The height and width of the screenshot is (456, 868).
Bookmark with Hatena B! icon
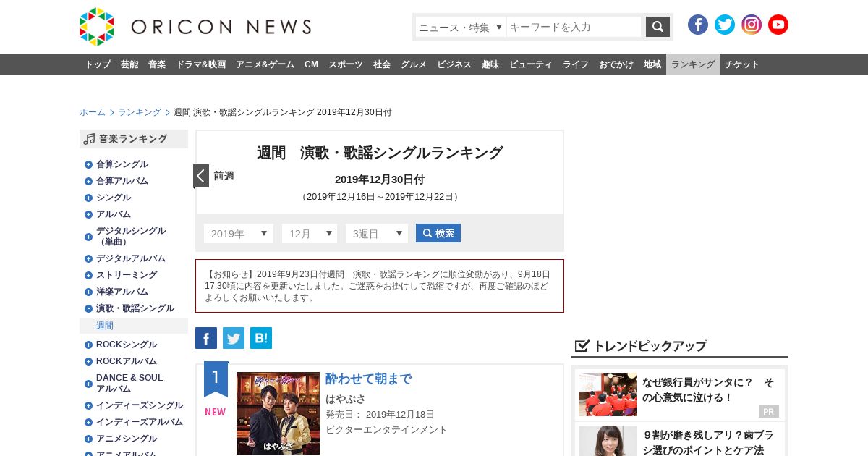[x=261, y=338]
